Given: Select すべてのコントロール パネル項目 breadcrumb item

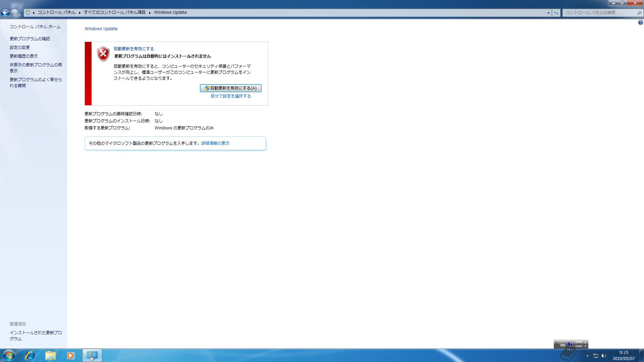Looking at the screenshot, I should pos(115,12).
